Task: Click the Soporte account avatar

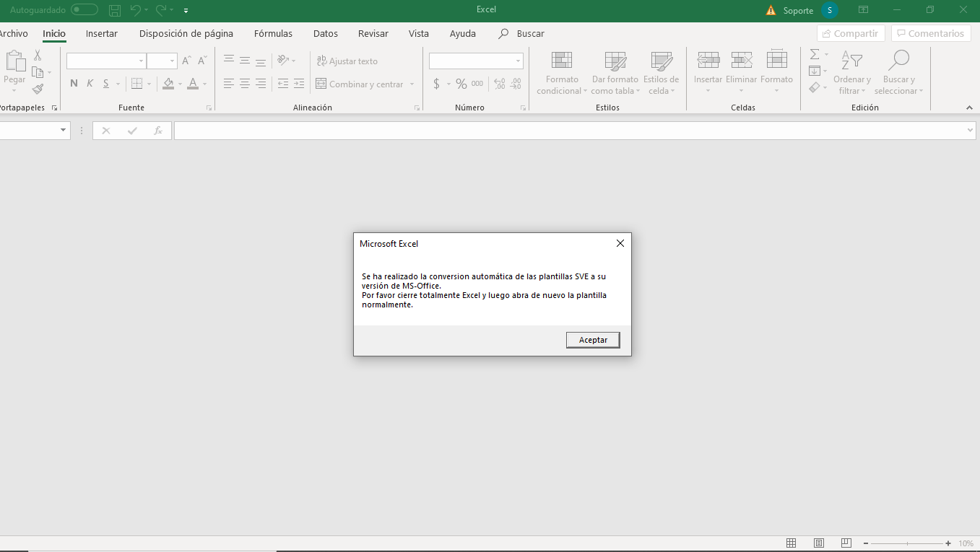Action: coord(830,10)
